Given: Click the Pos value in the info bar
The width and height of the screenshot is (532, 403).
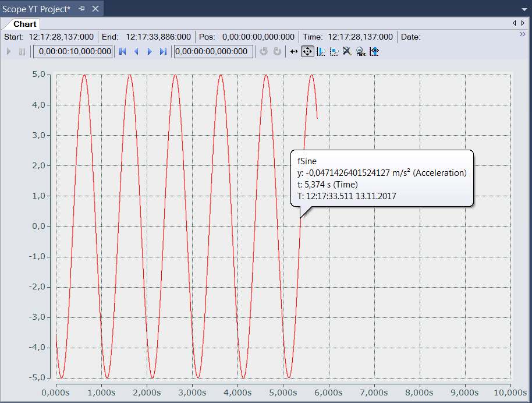Looking at the screenshot, I should click(x=258, y=37).
